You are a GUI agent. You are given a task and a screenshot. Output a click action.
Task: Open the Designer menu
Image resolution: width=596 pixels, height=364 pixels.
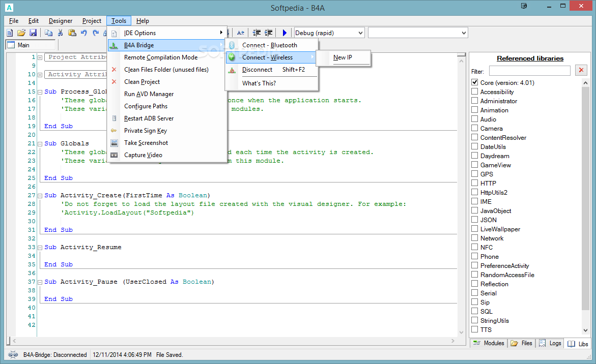coord(61,21)
